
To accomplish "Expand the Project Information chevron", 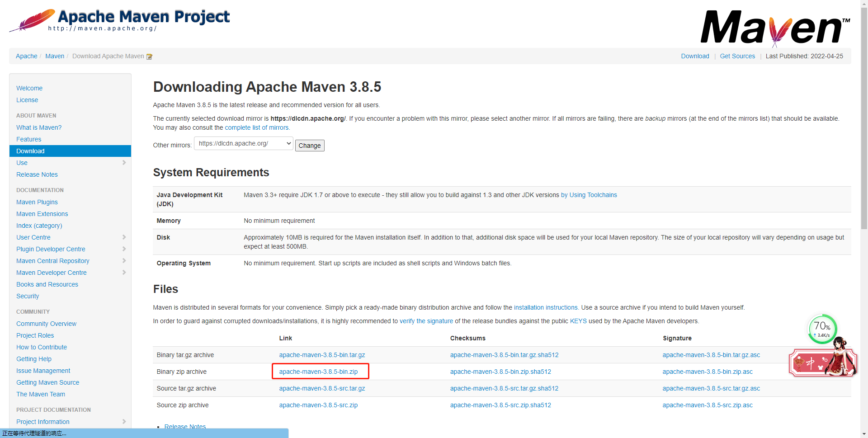I will click(124, 422).
